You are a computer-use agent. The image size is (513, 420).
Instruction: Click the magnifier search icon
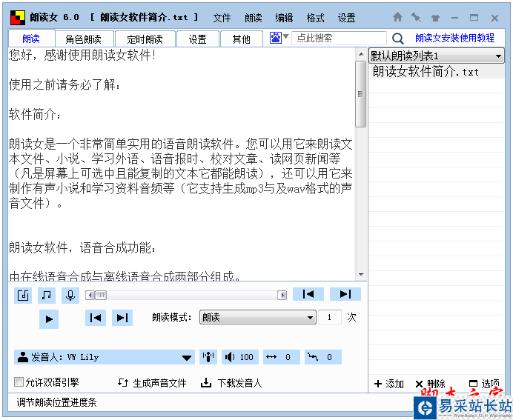coord(397,39)
